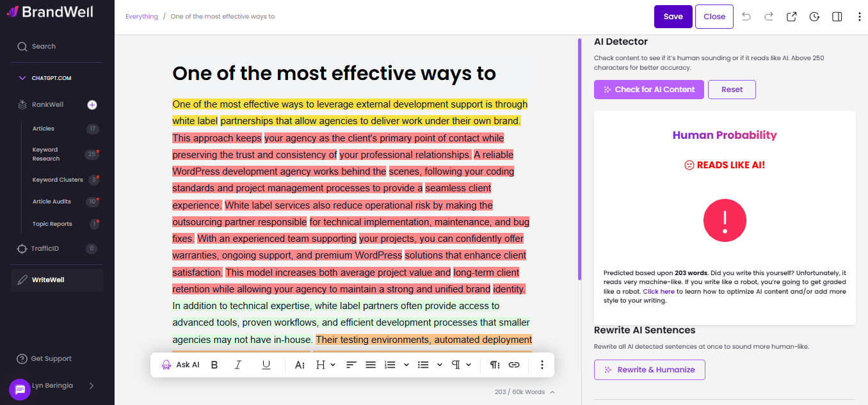Run Check for AI Content
The height and width of the screenshot is (405, 868).
649,90
